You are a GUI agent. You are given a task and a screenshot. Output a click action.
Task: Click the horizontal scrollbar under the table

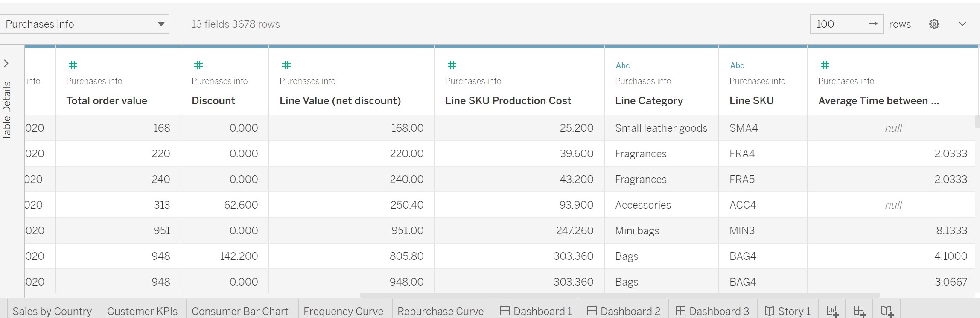619,295
